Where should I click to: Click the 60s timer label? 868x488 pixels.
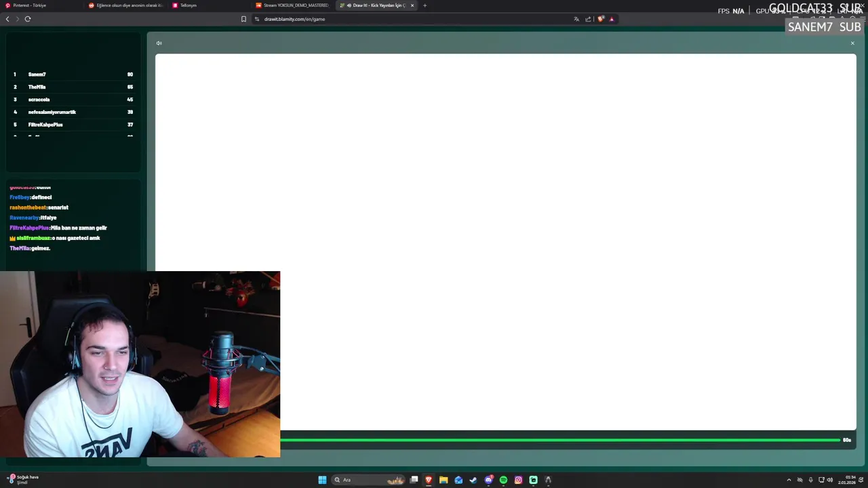coord(847,441)
